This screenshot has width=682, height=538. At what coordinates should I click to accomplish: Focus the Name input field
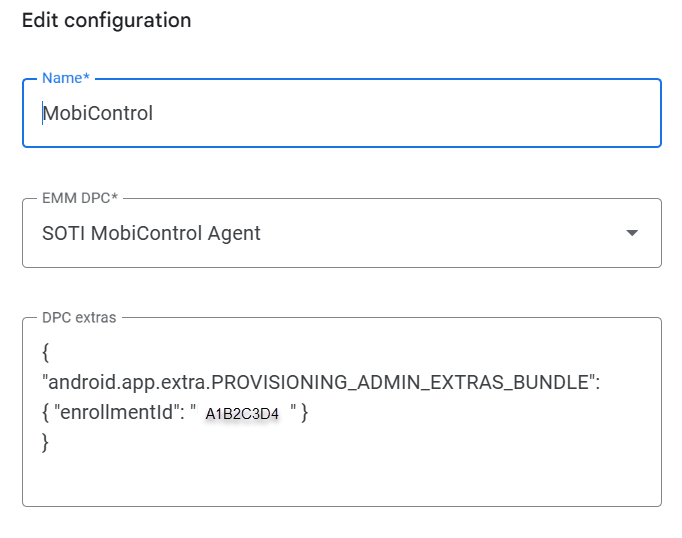[x=341, y=113]
